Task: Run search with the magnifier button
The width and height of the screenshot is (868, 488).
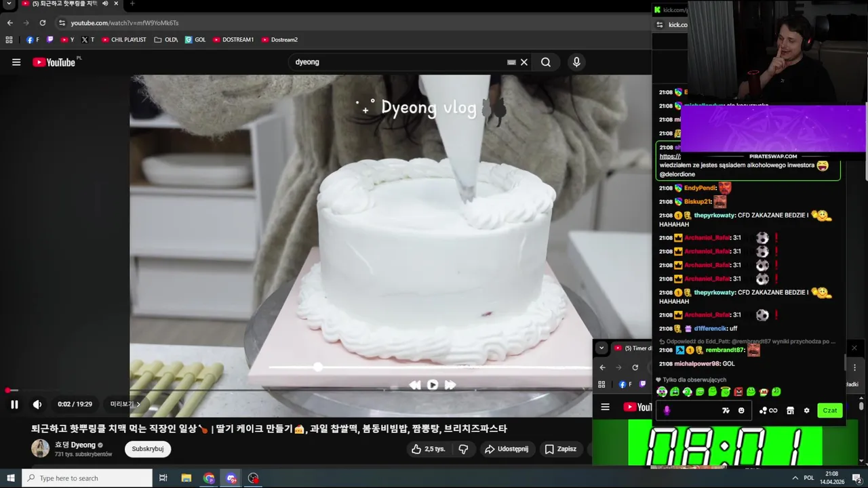Action: (546, 62)
